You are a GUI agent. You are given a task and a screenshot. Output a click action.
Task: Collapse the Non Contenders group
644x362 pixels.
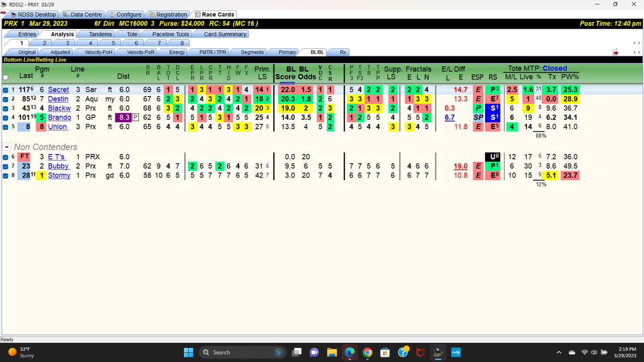click(x=7, y=147)
